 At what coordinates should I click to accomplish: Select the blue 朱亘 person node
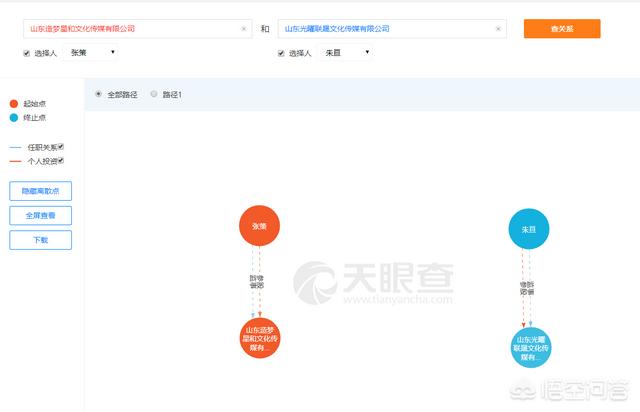point(529,229)
